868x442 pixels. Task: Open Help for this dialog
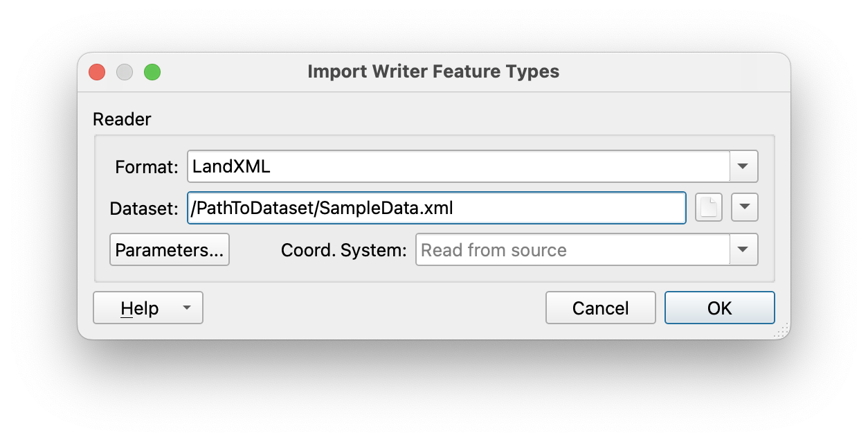tap(139, 308)
